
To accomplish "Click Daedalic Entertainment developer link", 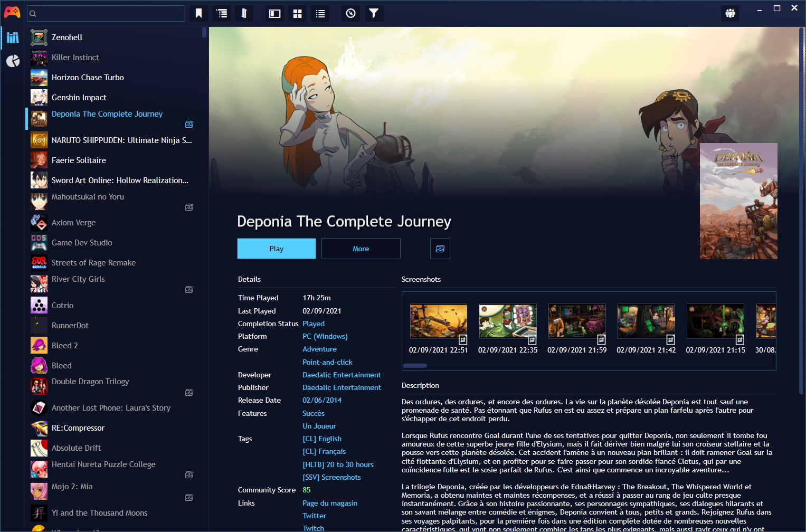I will click(342, 375).
